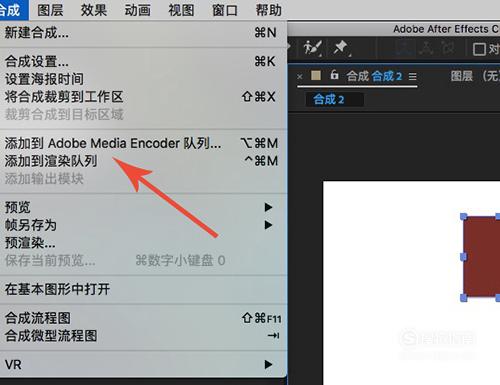Open the 窗口 menu
Viewport: 500px width, 385px height.
pos(225,10)
